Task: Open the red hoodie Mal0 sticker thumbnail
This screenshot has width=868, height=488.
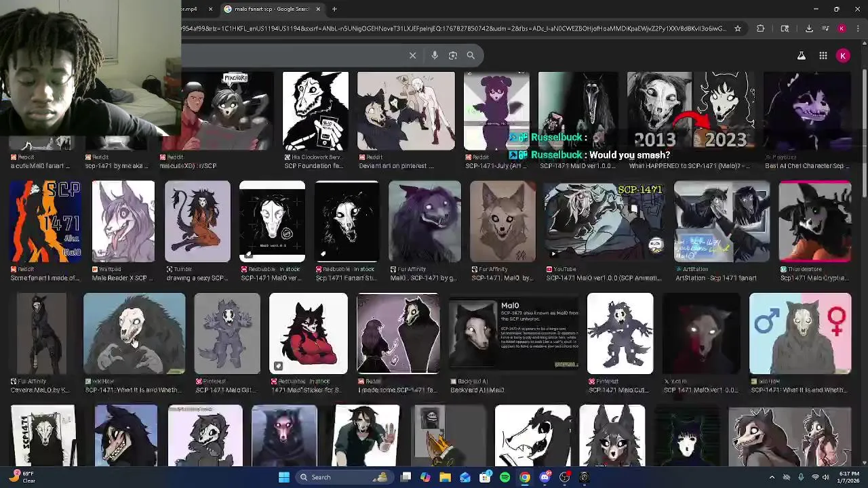Action: pos(309,333)
